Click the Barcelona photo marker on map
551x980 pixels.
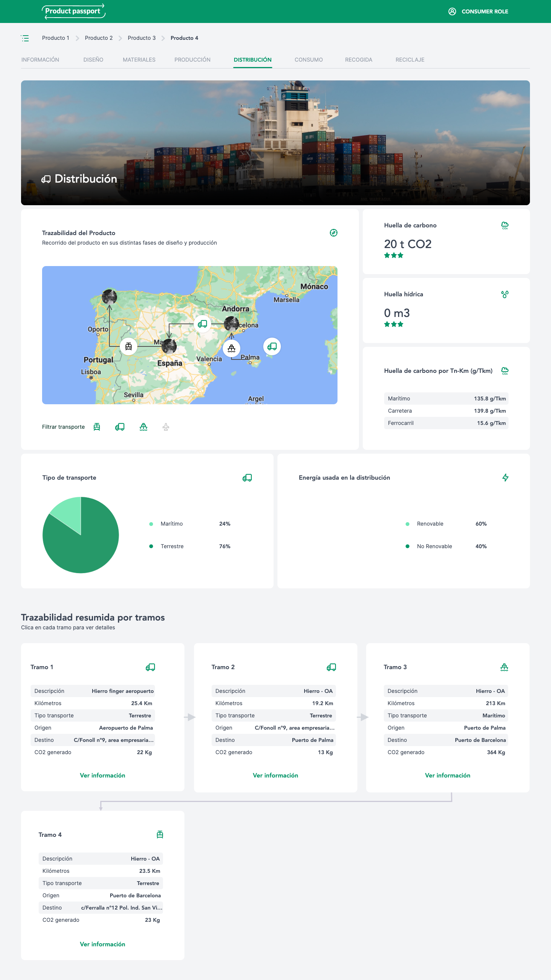231,324
